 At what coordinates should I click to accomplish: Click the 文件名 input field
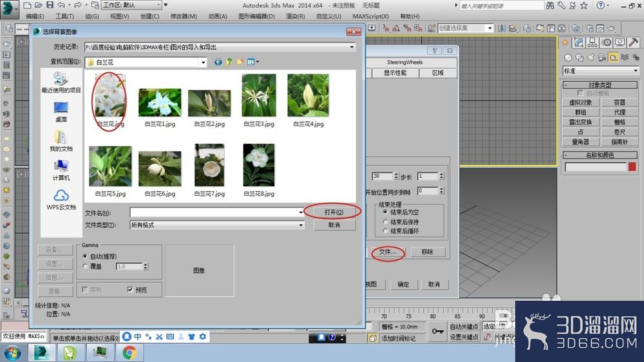click(217, 213)
